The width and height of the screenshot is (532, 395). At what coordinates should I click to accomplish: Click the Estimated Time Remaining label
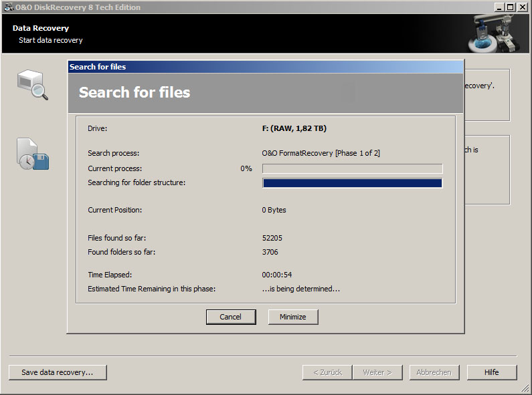pos(152,289)
